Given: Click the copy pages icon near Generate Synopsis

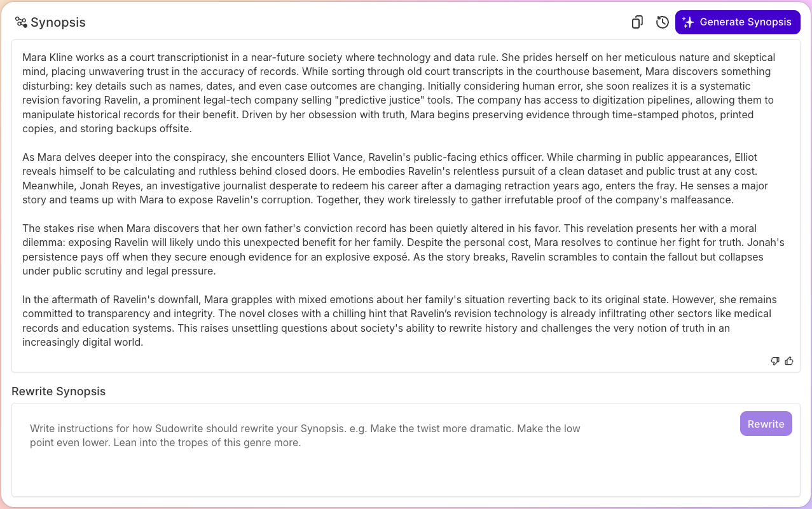Looking at the screenshot, I should (637, 22).
